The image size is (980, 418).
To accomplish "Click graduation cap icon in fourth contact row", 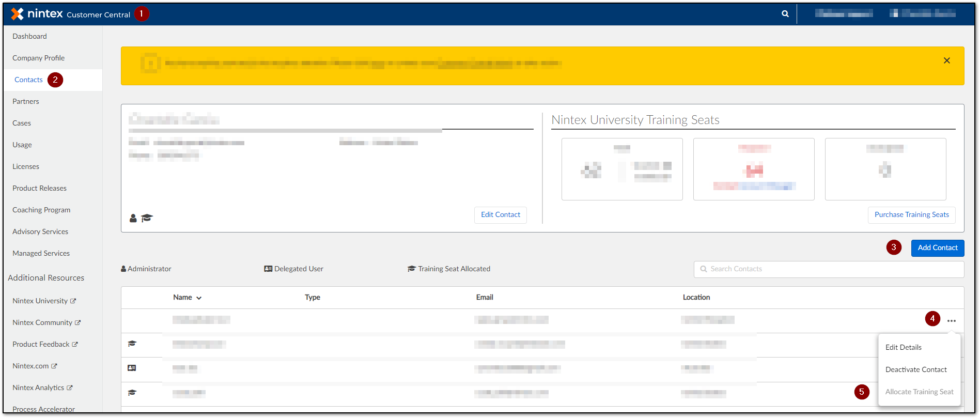I will [132, 393].
